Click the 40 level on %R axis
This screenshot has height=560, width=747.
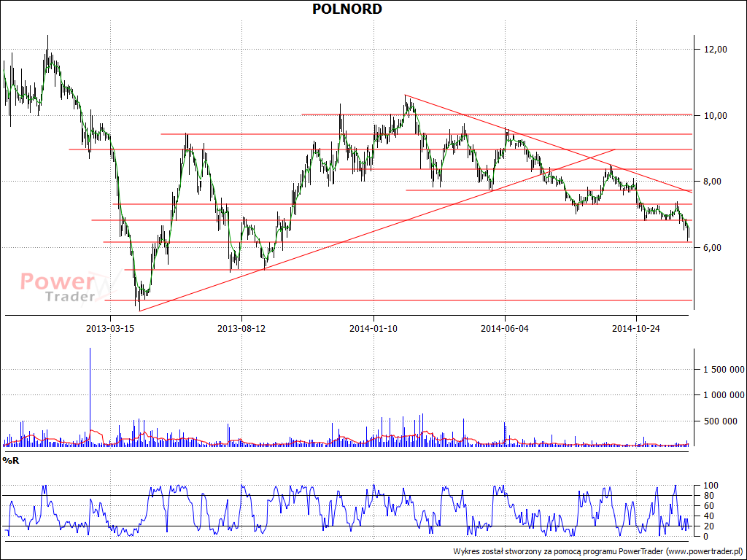711,516
